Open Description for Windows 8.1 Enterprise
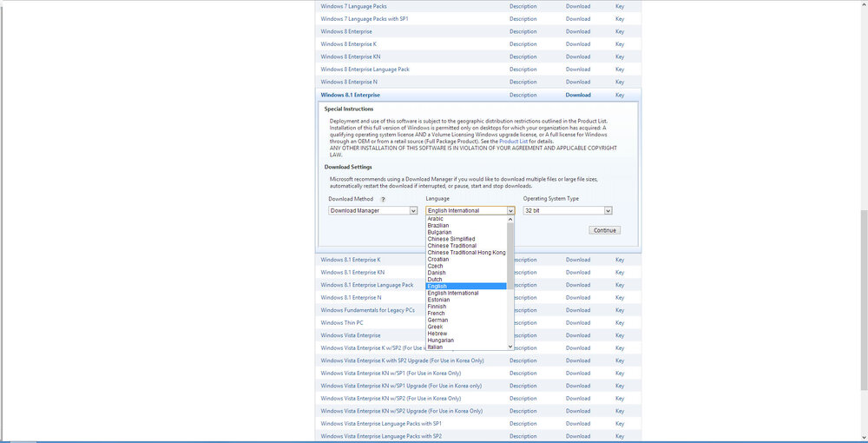The width and height of the screenshot is (868, 443). pos(523,96)
